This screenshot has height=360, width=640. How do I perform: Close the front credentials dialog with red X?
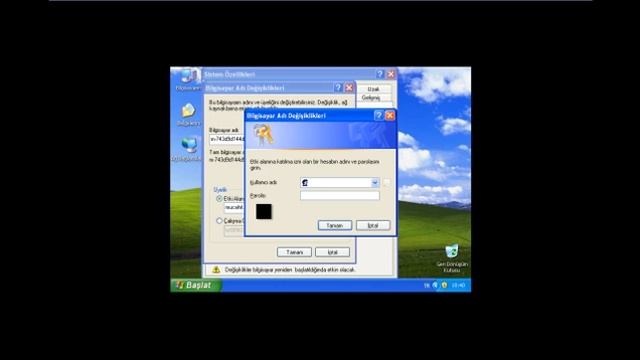pyautogui.click(x=390, y=116)
